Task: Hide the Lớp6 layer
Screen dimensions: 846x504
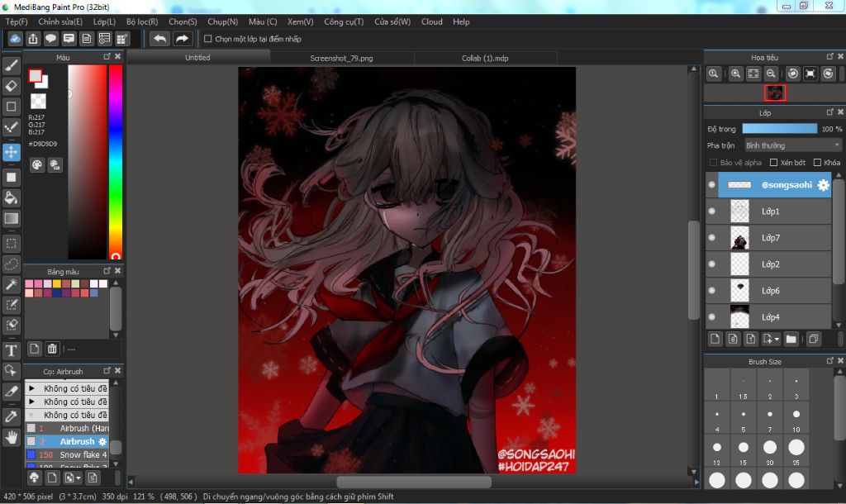Action: pos(711,290)
